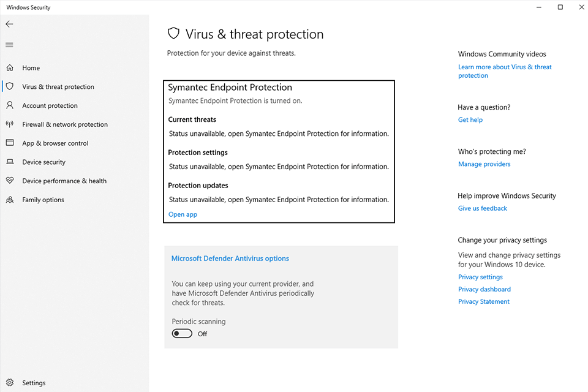588x392 pixels.
Task: Click the App & browser control window icon
Action: click(10, 143)
